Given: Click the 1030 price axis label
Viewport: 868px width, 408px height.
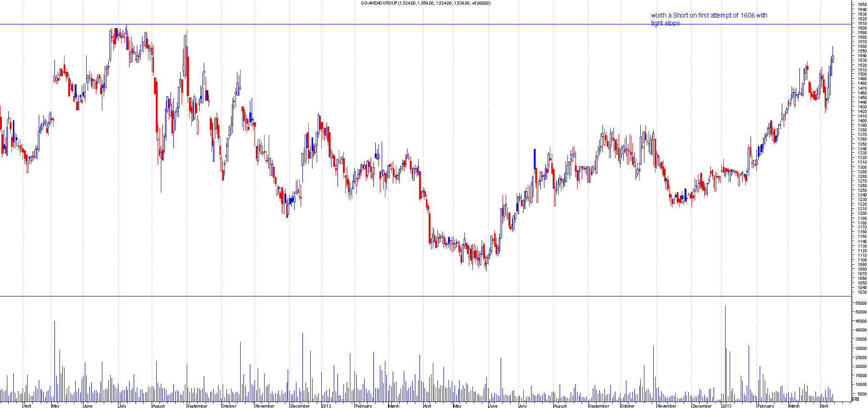Looking at the screenshot, I should 862,292.
